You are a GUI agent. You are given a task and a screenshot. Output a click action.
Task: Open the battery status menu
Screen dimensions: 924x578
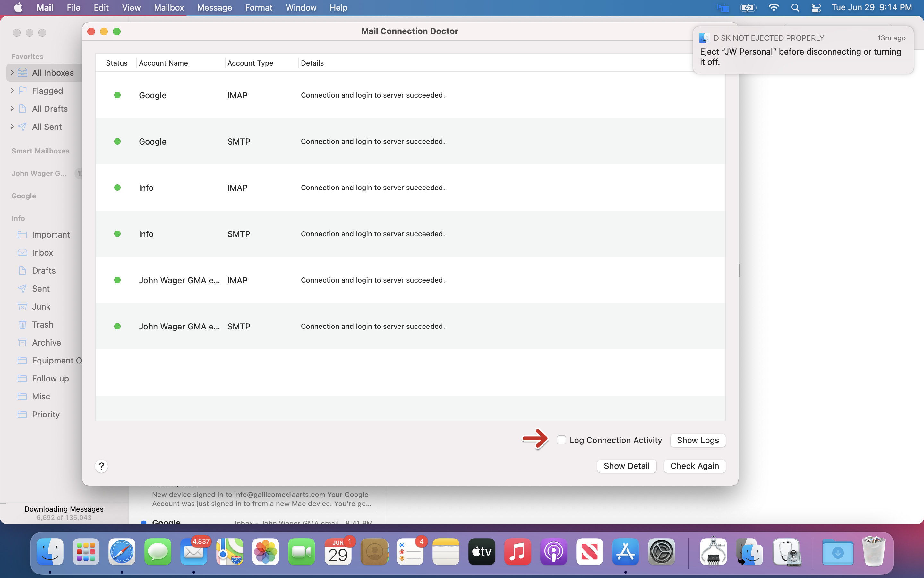749,8
